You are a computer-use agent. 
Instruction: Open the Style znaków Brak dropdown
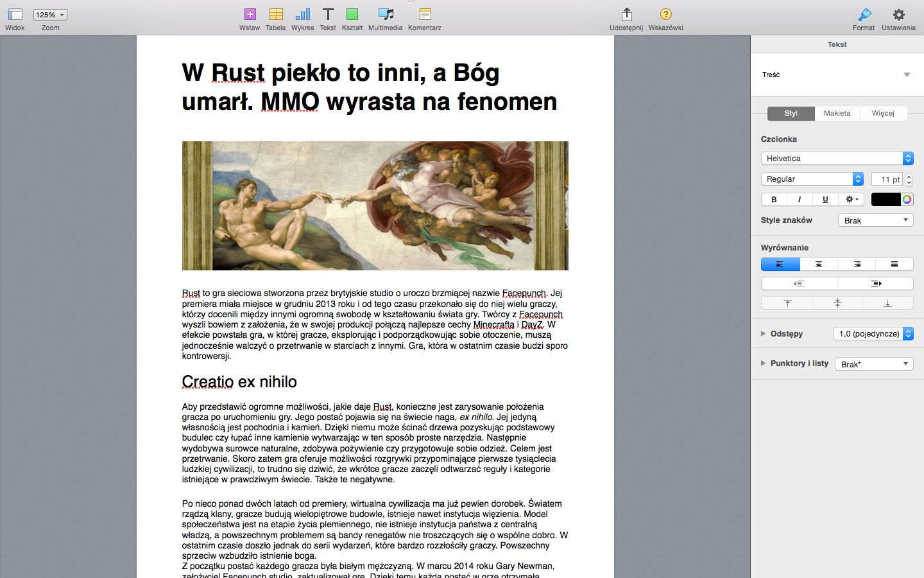(x=876, y=220)
